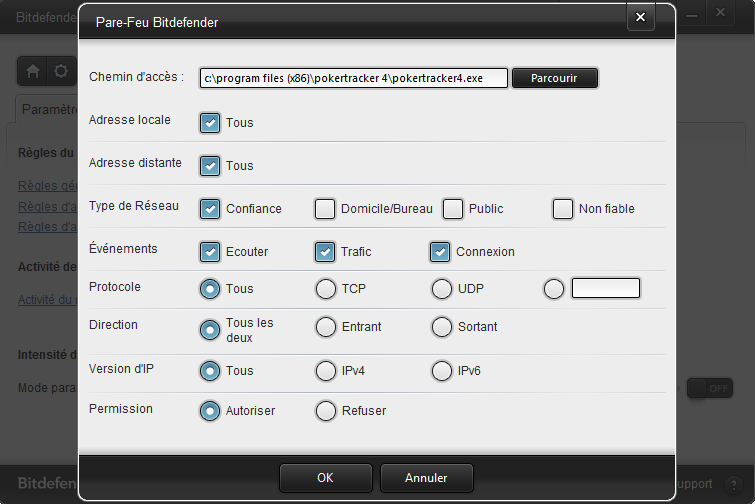
Task: Check the Domicile/Bureau network type
Action: click(x=325, y=209)
